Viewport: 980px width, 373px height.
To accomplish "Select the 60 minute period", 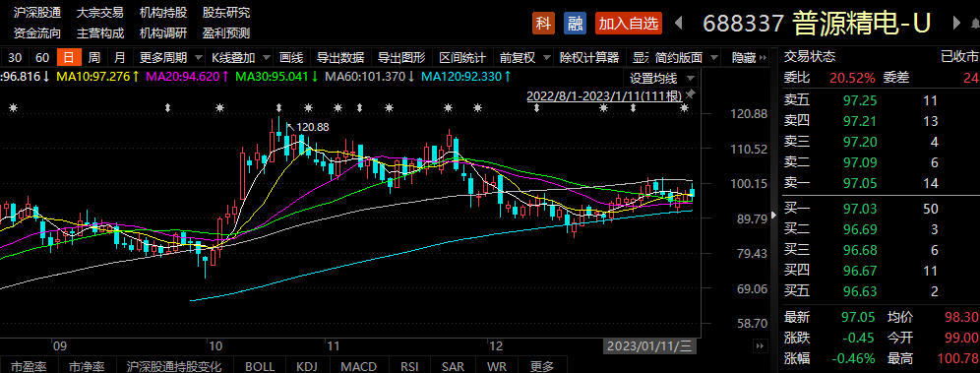I will click(42, 58).
